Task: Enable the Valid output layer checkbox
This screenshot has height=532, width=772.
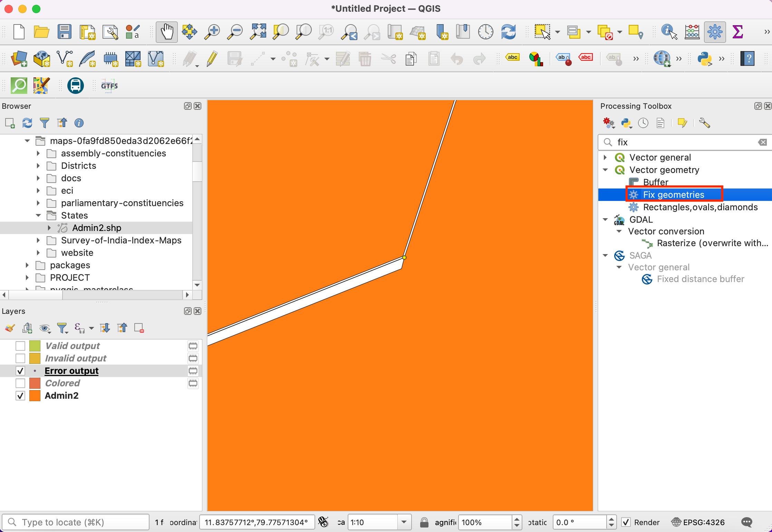Action: pyautogui.click(x=21, y=346)
